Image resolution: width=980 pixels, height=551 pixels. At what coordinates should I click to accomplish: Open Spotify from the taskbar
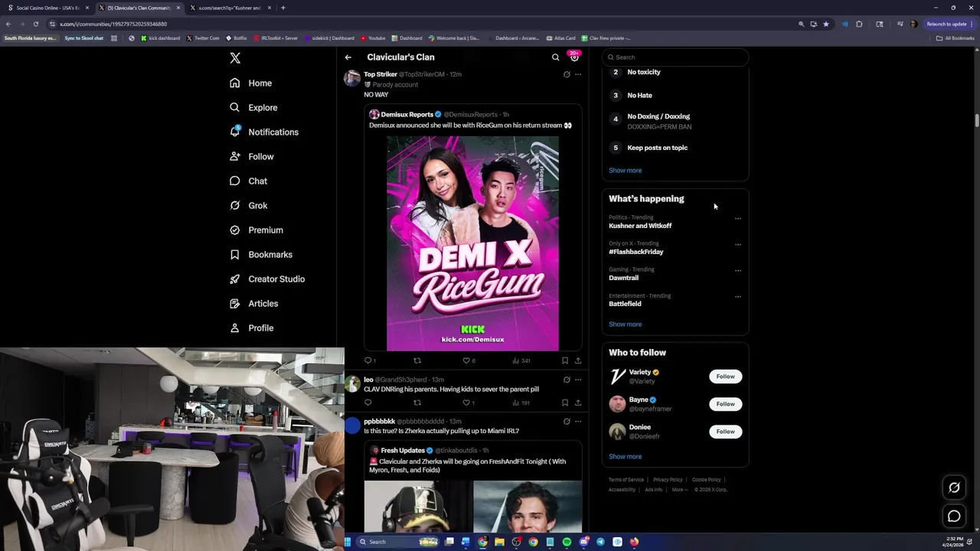tap(567, 542)
